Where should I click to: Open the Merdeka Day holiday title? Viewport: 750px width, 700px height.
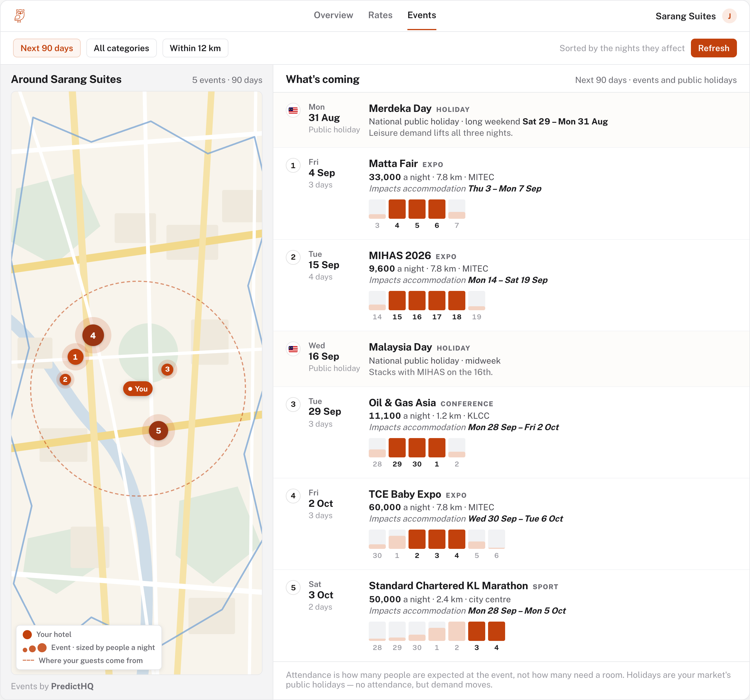[x=400, y=108]
